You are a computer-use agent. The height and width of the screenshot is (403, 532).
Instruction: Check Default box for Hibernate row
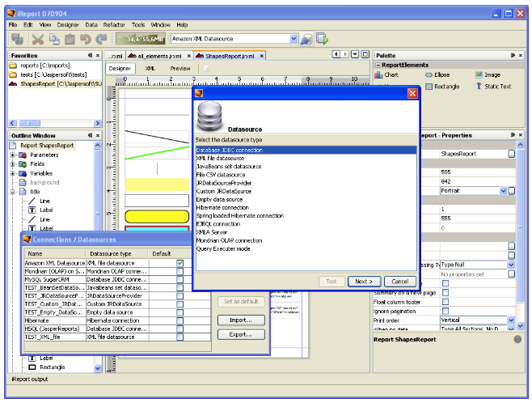[x=179, y=320]
